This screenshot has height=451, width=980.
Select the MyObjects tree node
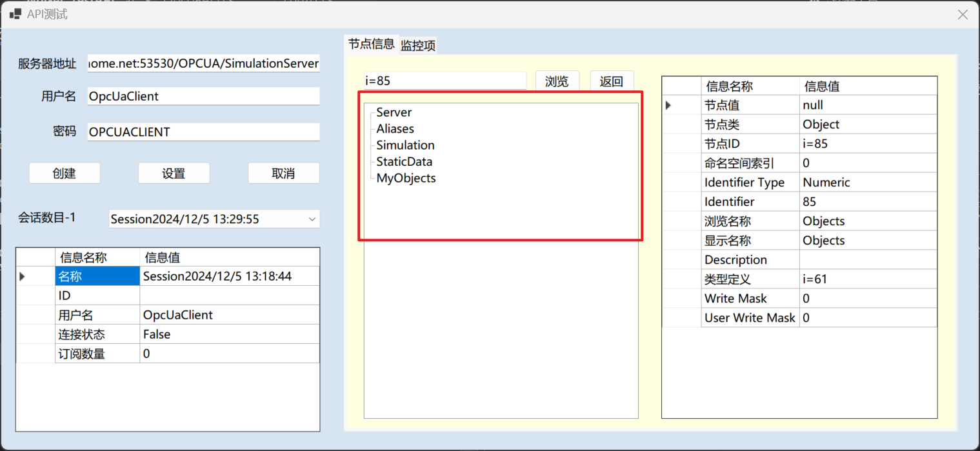tap(406, 178)
